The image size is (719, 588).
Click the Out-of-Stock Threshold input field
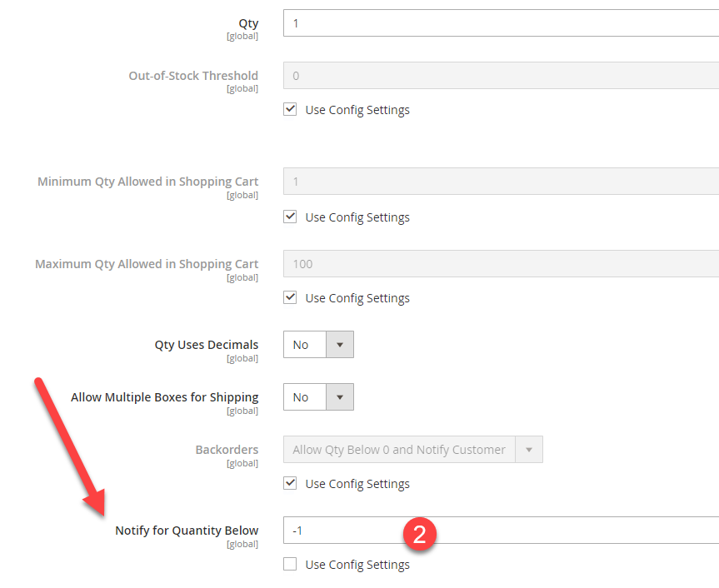click(x=500, y=76)
